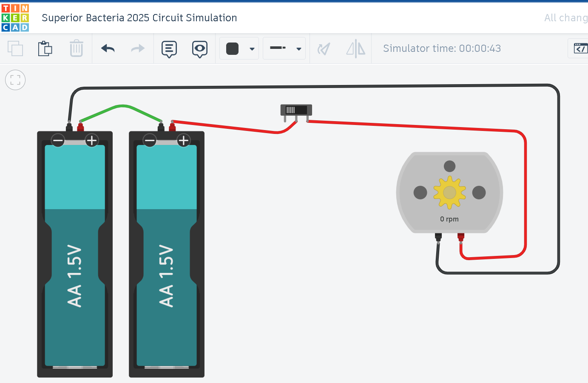Open the Notes tool icon
Screen dimensions: 588x383
(x=169, y=49)
